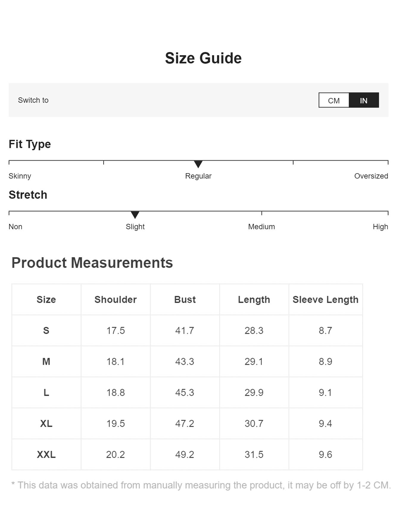The image size is (399, 532).
Task: Click the High stretch label
Action: [x=380, y=227]
